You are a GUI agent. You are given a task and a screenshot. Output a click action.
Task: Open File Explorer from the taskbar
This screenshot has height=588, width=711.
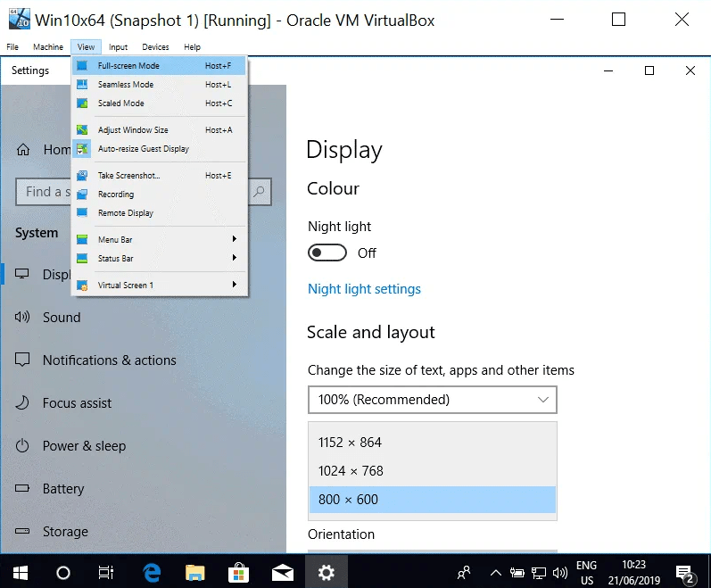click(x=195, y=572)
